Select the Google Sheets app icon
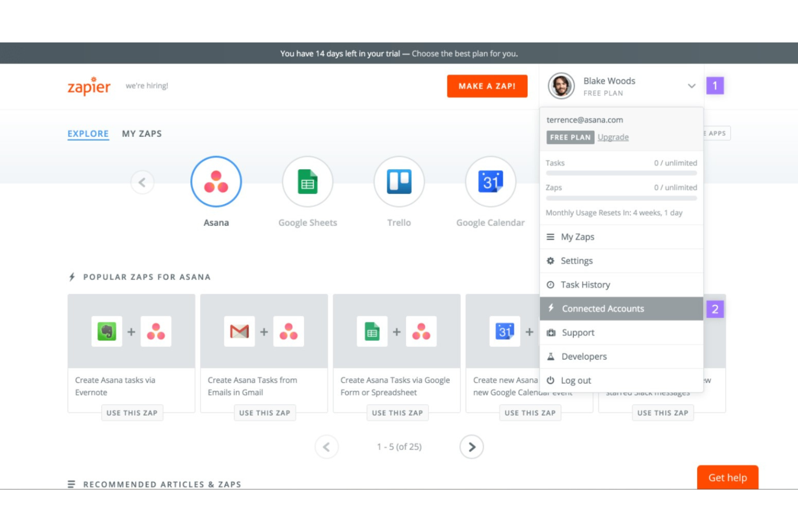This screenshot has width=798, height=532. coord(307,182)
